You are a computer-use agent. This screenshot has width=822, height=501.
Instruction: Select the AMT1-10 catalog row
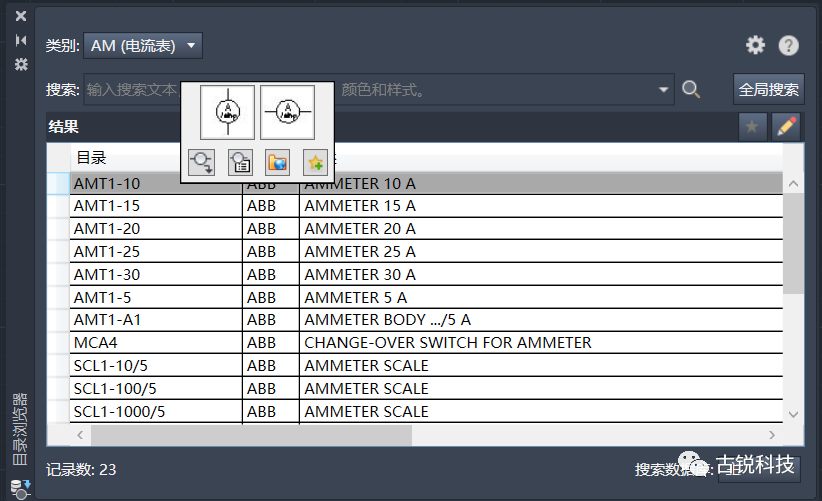426,183
